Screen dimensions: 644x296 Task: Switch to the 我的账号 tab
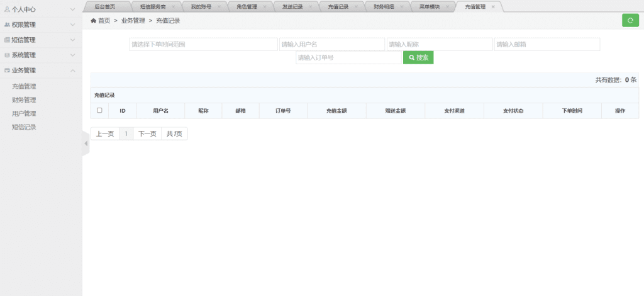201,7
